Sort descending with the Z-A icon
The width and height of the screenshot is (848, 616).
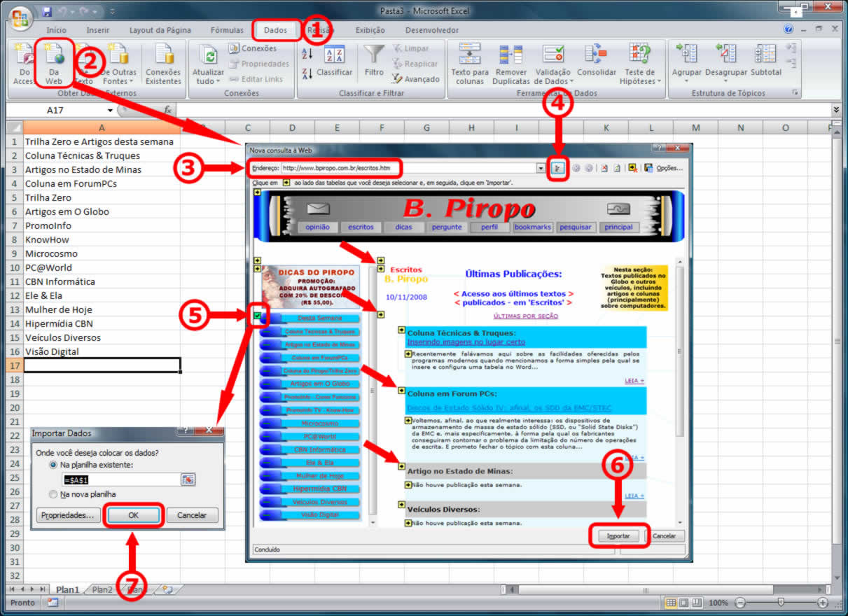coord(307,73)
